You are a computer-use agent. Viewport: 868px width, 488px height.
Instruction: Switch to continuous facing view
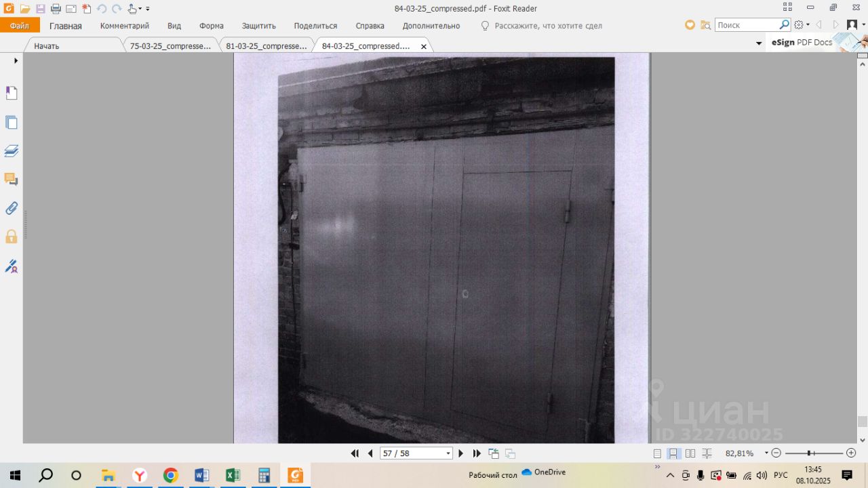(707, 453)
